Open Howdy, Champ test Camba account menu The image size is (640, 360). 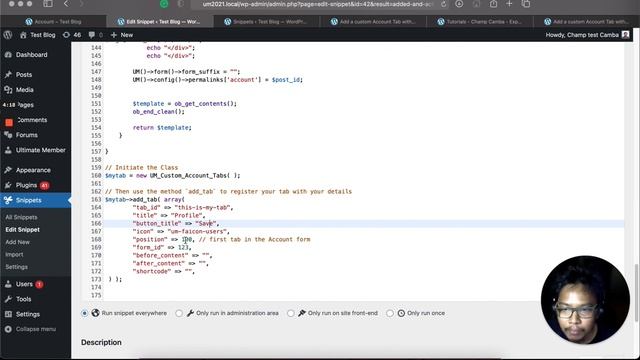tap(587, 35)
